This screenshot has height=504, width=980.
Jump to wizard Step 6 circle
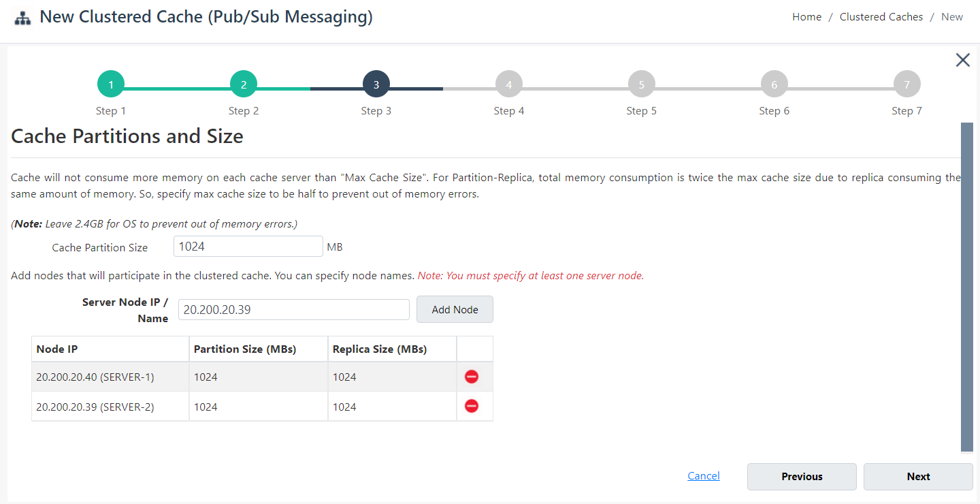(774, 84)
